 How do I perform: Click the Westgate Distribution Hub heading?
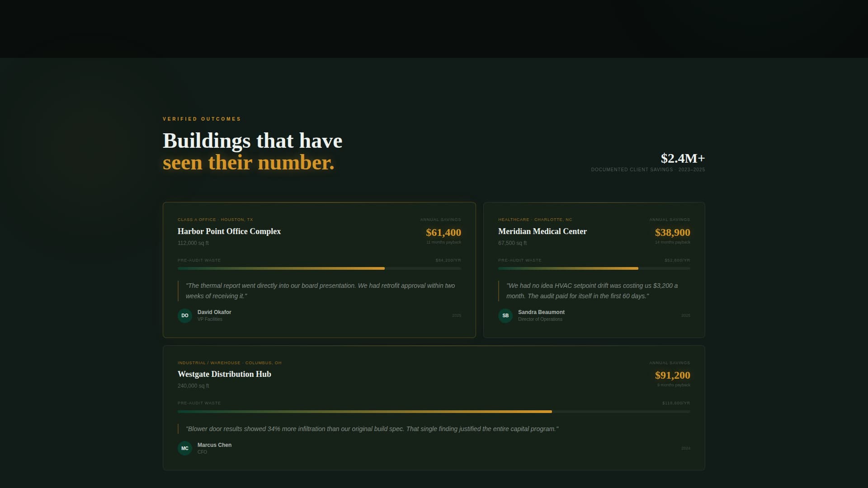[x=225, y=374]
